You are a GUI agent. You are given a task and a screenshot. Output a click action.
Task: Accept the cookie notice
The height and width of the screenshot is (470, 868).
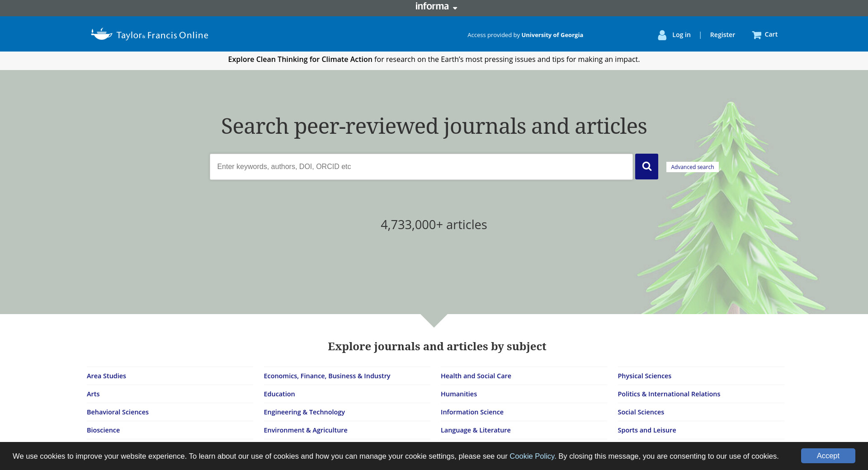point(828,456)
